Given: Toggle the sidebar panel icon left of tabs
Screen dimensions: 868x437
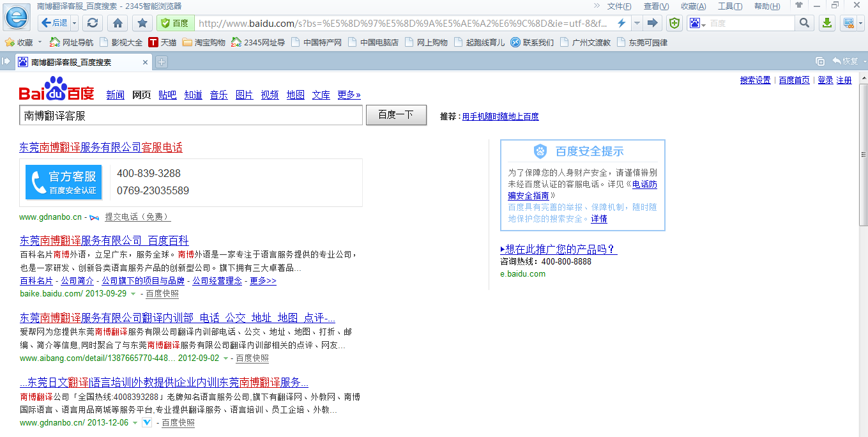Looking at the screenshot, I should [6, 61].
